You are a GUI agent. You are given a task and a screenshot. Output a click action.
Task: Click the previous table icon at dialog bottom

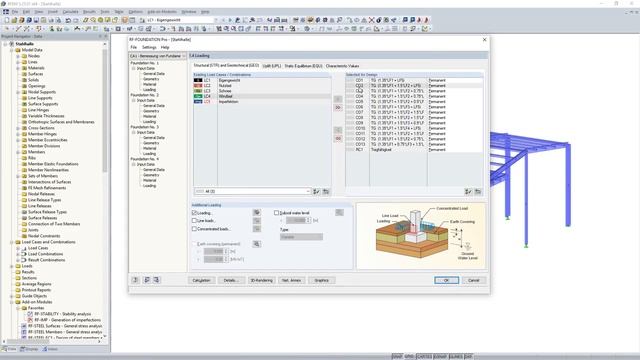[147, 280]
